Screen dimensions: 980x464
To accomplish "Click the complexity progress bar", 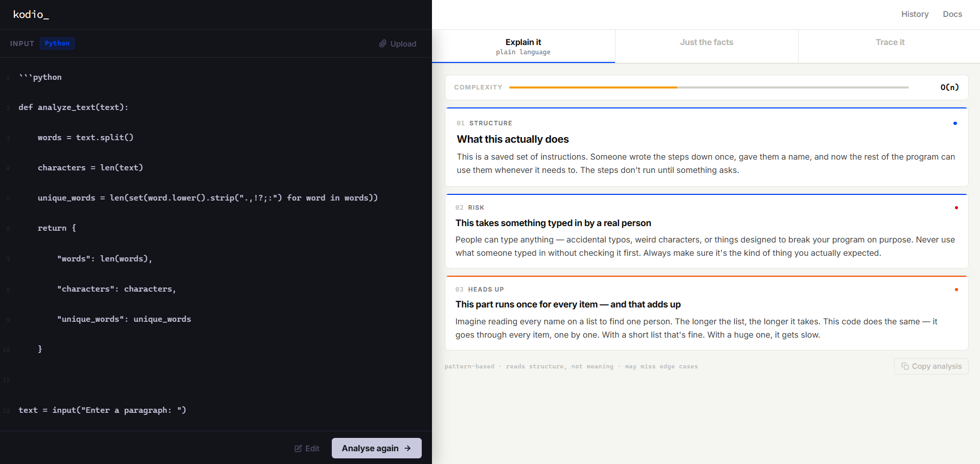I will [709, 87].
